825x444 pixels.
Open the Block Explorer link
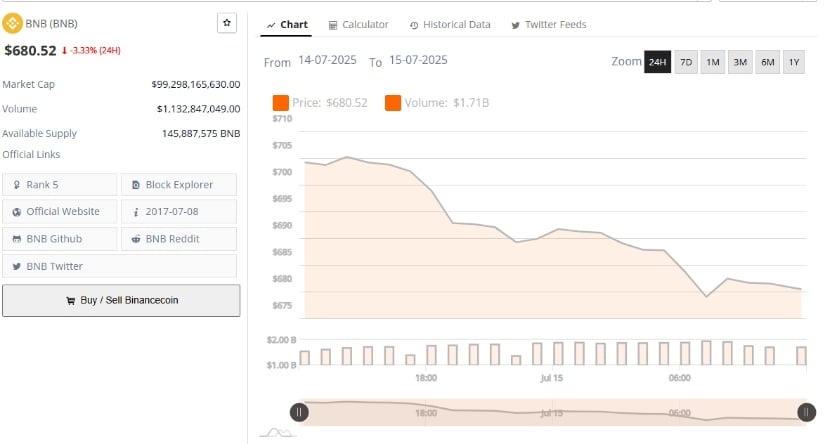[179, 185]
